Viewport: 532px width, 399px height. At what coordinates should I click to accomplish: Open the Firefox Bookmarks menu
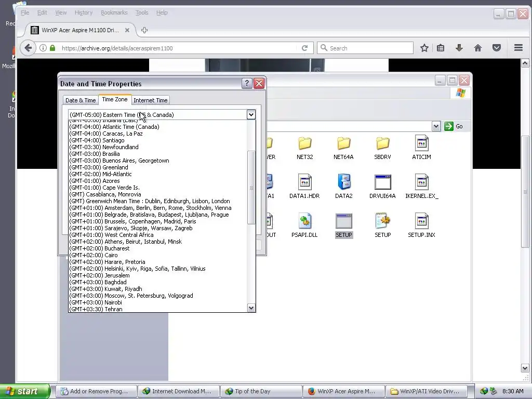114,12
